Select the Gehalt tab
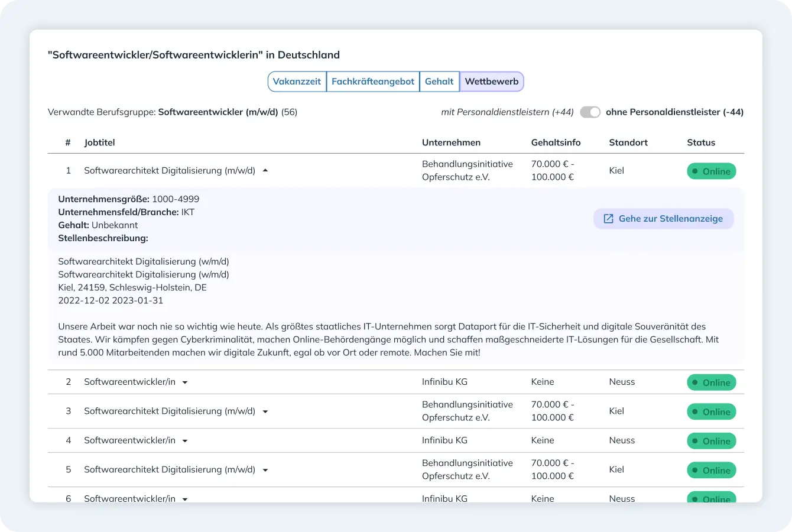The height and width of the screenshot is (532, 792). (439, 82)
